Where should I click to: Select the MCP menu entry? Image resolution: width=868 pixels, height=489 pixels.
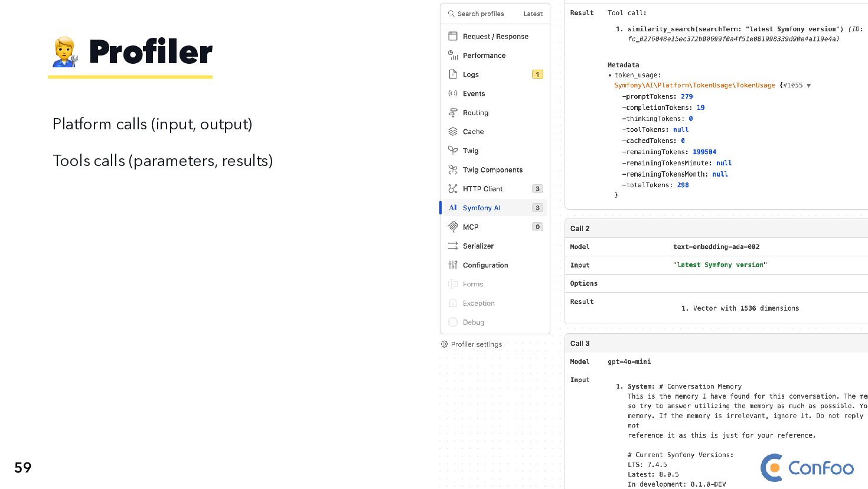(495, 226)
